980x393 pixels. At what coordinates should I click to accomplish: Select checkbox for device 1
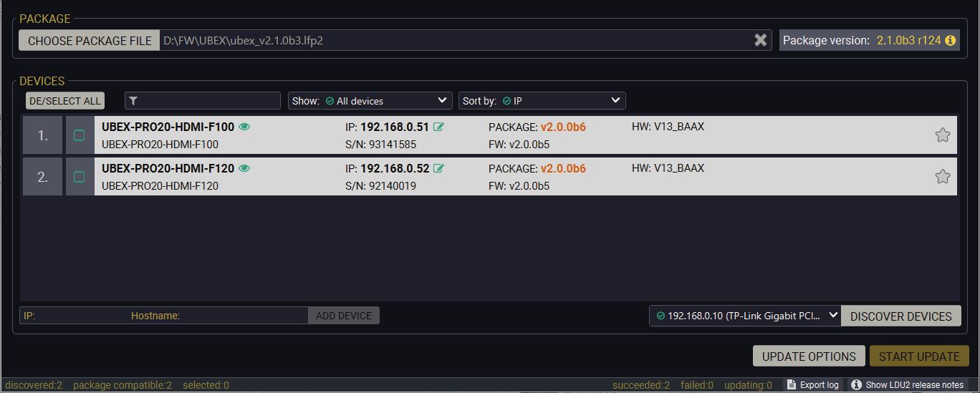[x=80, y=135]
